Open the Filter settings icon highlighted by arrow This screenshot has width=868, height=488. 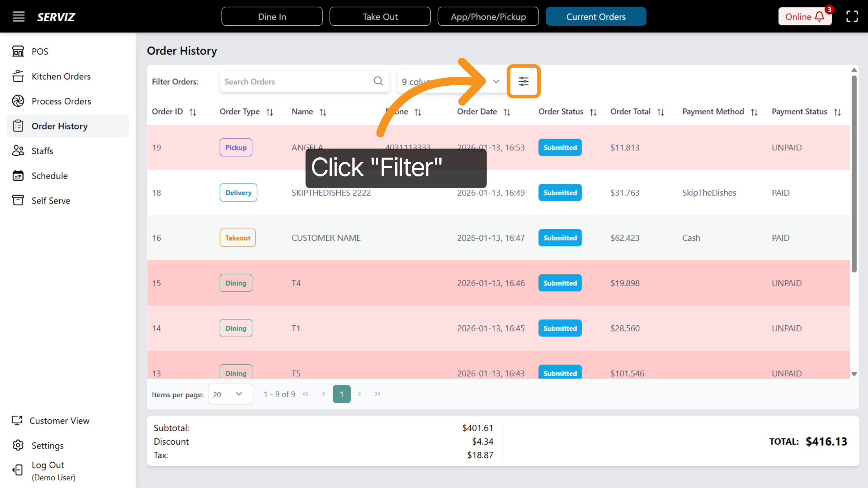[x=523, y=81]
